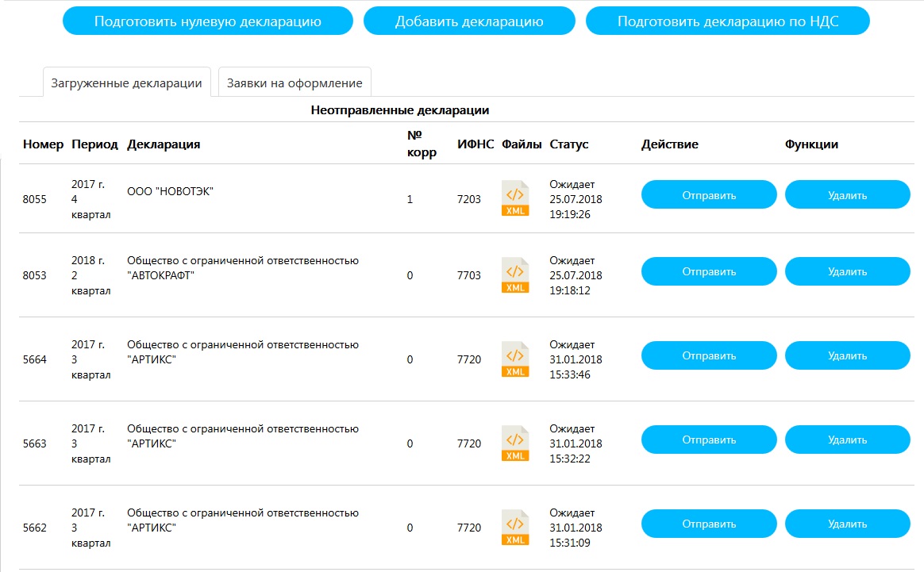The height and width of the screenshot is (572, 924).
Task: Delete declaration 5663 with Удалить
Action: [847, 440]
